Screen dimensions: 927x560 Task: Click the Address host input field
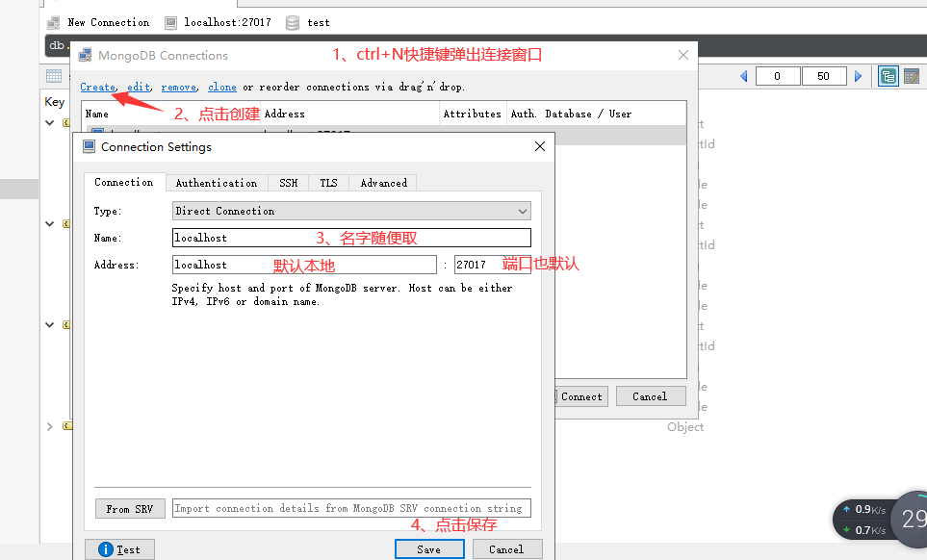point(304,265)
